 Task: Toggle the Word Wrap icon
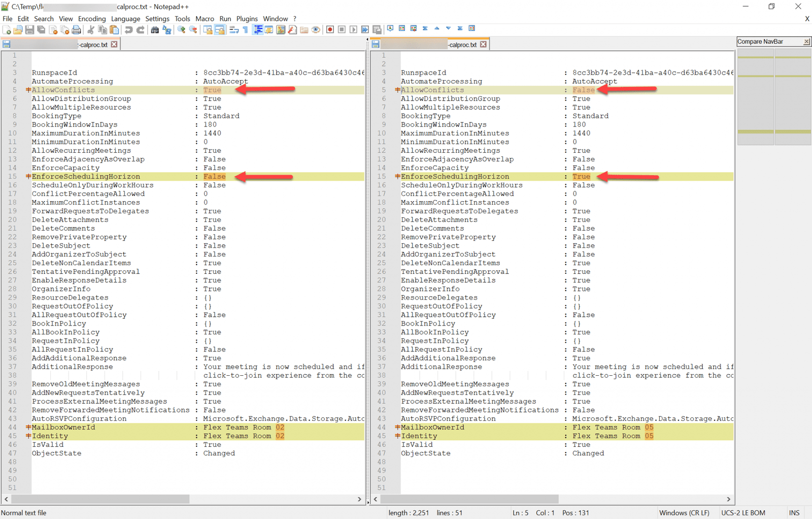pyautogui.click(x=233, y=29)
